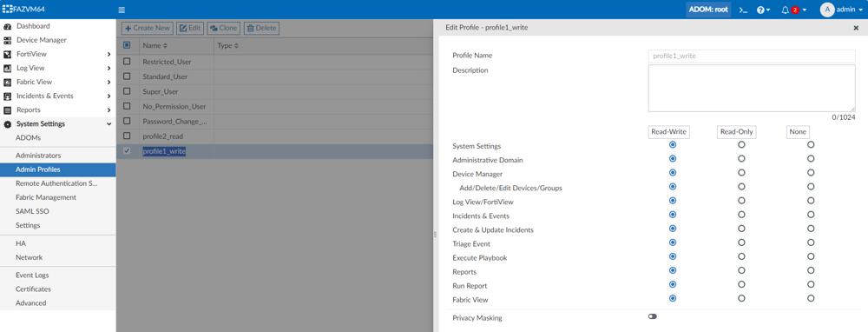Image resolution: width=868 pixels, height=332 pixels.
Task: Select the No_Permission_User row name
Action: (x=174, y=106)
